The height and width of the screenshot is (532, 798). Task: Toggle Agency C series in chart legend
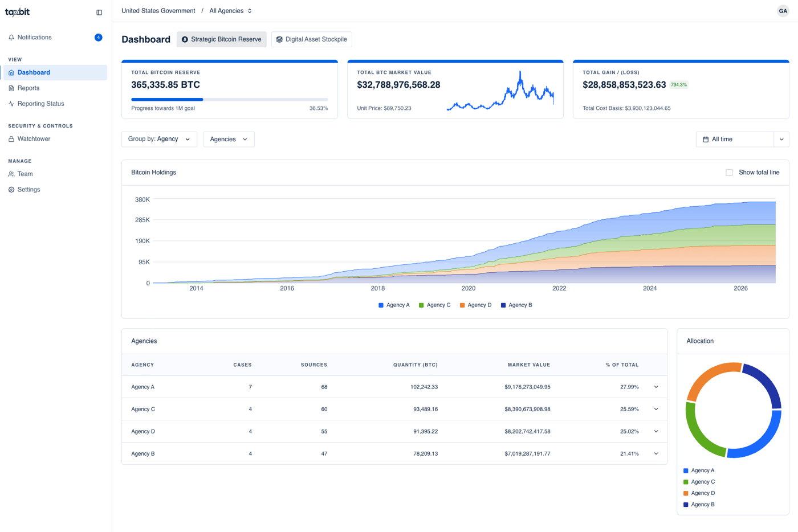point(434,305)
